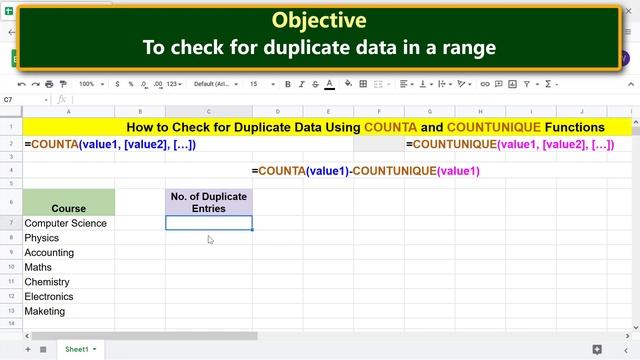Select the Course header cell
The image size is (640, 360).
pos(69,202)
